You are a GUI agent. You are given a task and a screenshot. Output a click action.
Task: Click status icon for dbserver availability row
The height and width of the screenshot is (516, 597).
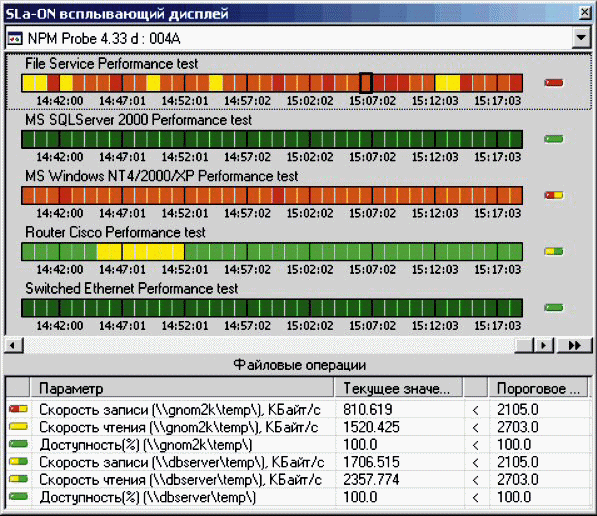18,497
